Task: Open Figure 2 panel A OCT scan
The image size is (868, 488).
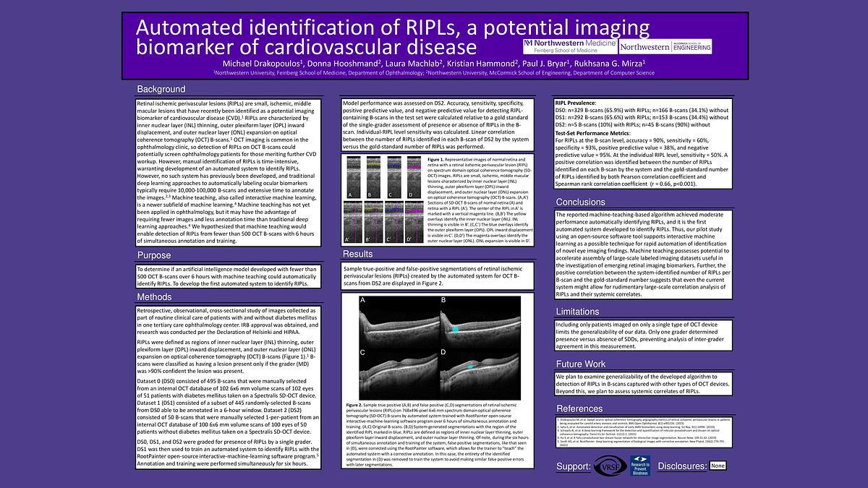Action: point(399,320)
